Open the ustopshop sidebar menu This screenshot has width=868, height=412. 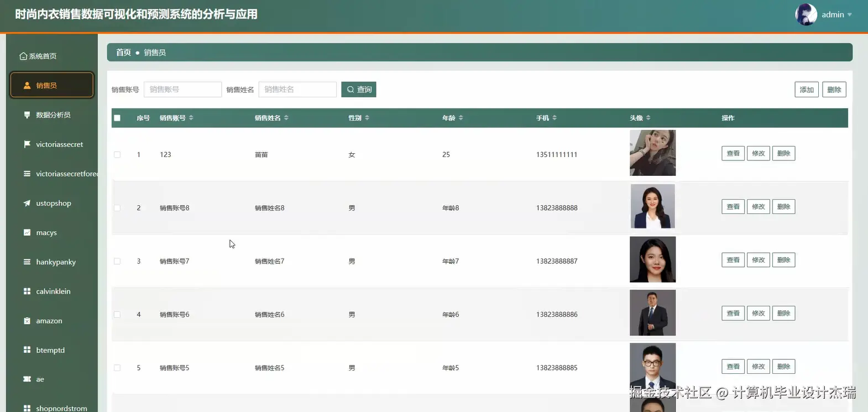point(52,203)
